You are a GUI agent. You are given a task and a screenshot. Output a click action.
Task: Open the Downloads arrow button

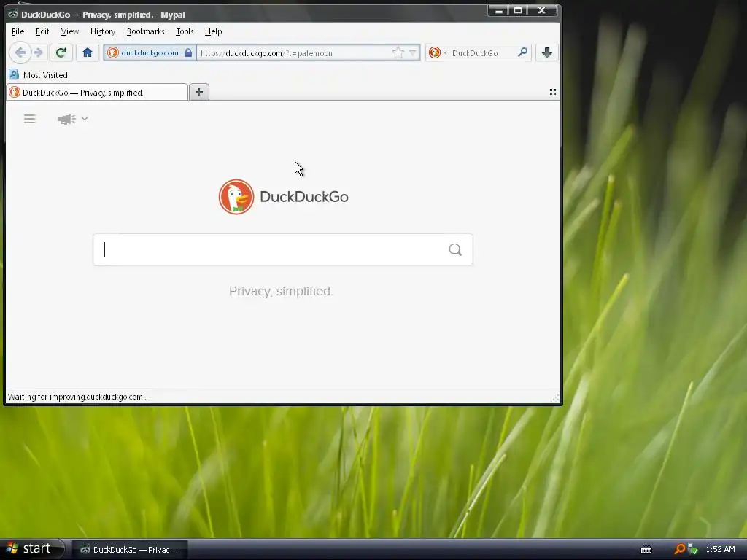(547, 52)
